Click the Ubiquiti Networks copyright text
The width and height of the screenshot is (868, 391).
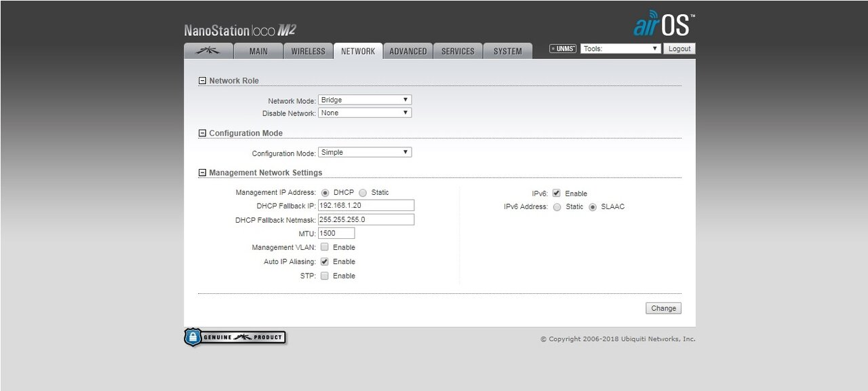(618, 339)
